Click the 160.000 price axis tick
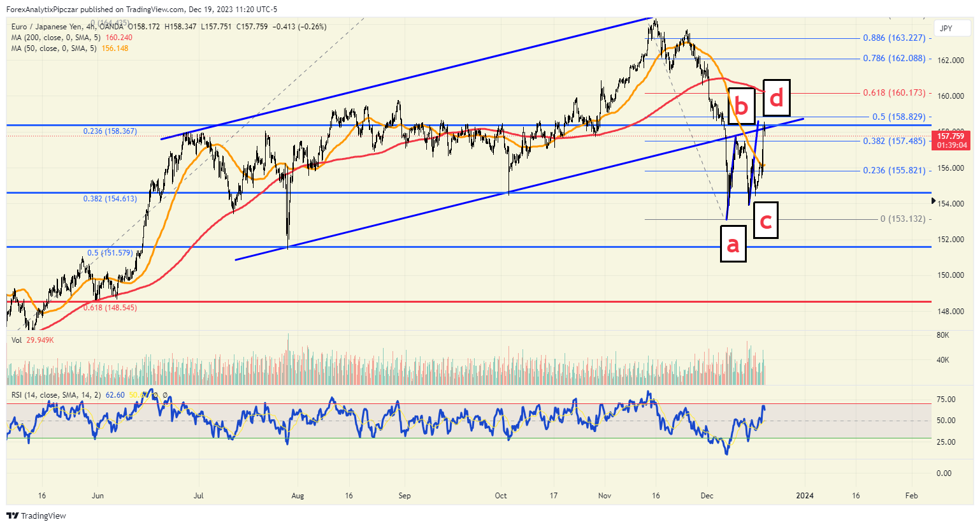This screenshot has height=527, width=980. pyautogui.click(x=951, y=96)
